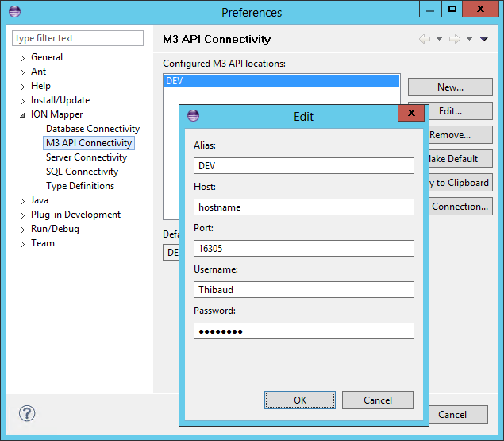
Task: Cancel the Edit dialog
Action: click(377, 400)
